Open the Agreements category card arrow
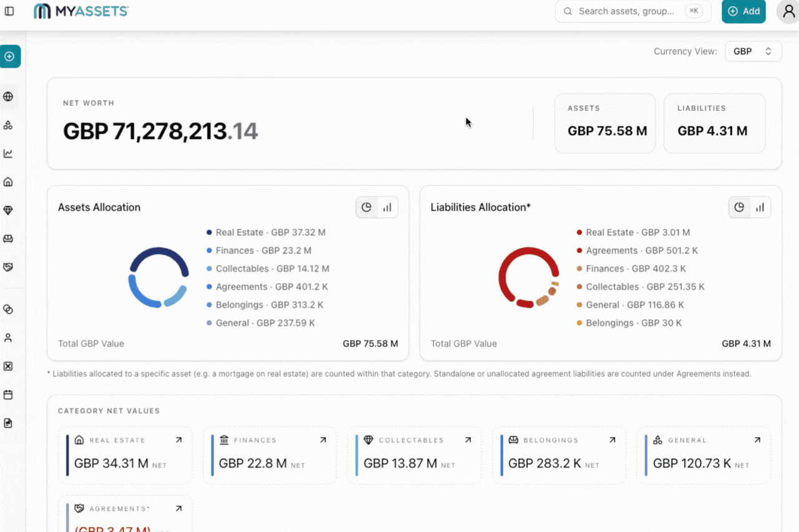799x532 pixels. coord(179,509)
